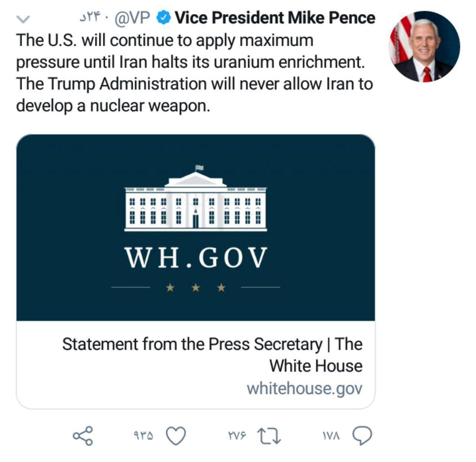Open the tweet options chevron menu
This screenshot has width=476, height=462.
click(x=23, y=19)
